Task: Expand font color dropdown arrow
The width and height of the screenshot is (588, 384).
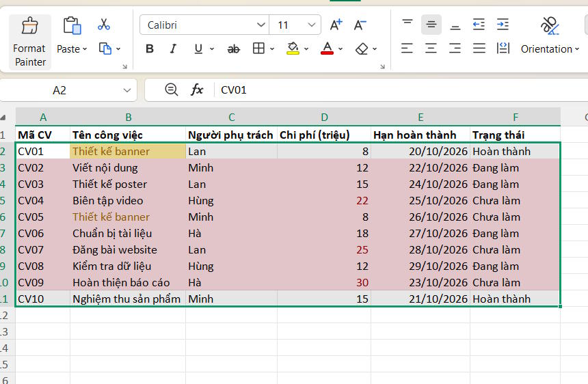Action: coord(340,49)
